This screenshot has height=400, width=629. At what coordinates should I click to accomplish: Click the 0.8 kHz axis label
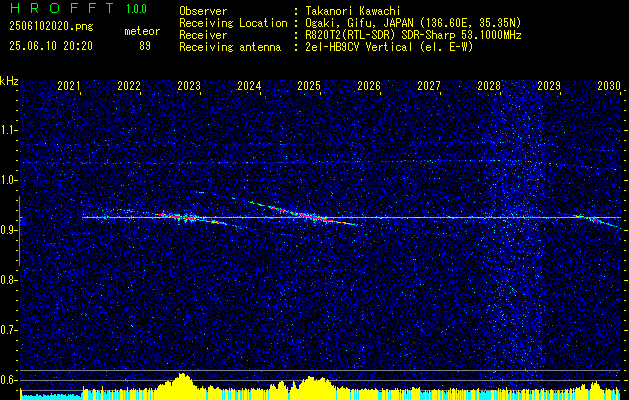tap(8, 280)
